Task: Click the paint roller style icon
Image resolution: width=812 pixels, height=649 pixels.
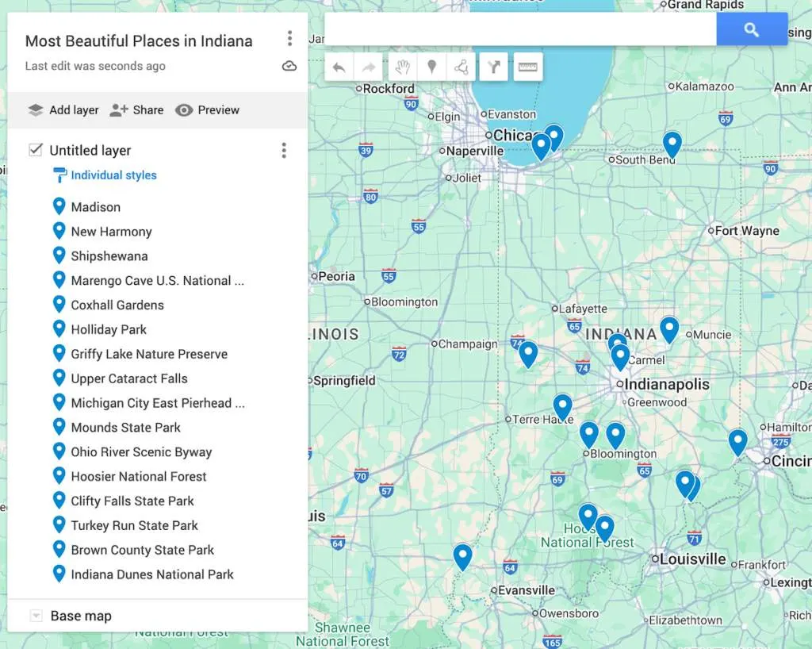Action: (x=59, y=175)
